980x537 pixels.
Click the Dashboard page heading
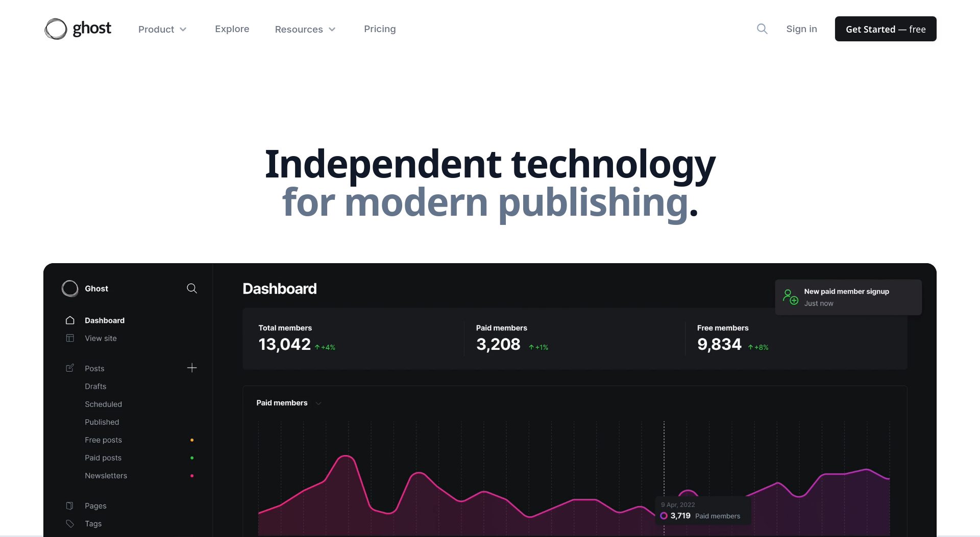click(x=280, y=289)
